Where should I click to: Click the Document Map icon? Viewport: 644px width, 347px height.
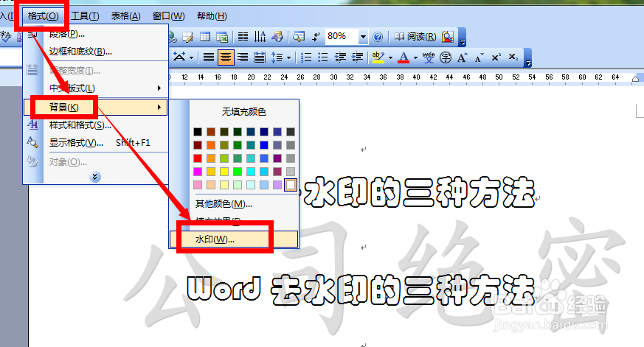click(299, 37)
